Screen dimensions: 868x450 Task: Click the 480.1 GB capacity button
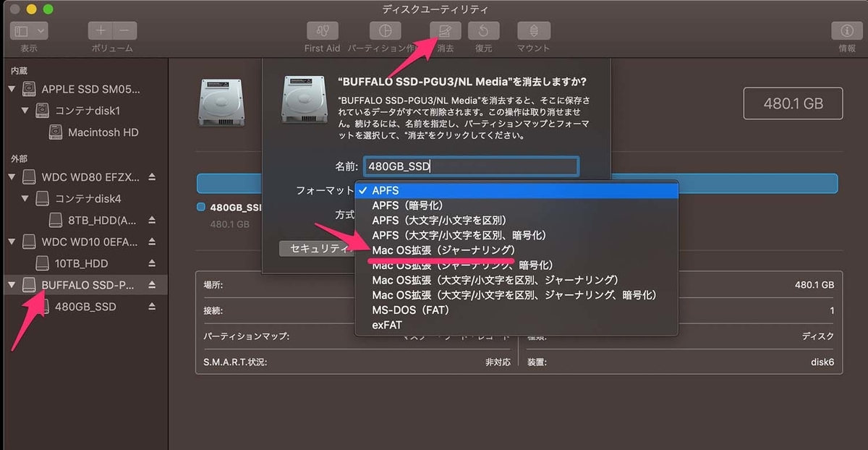tap(793, 103)
